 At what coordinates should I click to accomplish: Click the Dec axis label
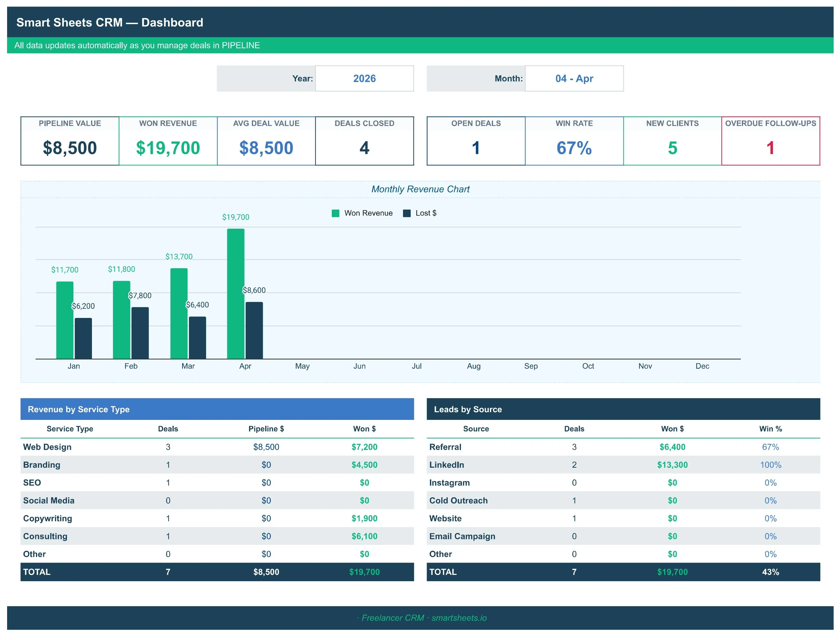pyautogui.click(x=702, y=366)
